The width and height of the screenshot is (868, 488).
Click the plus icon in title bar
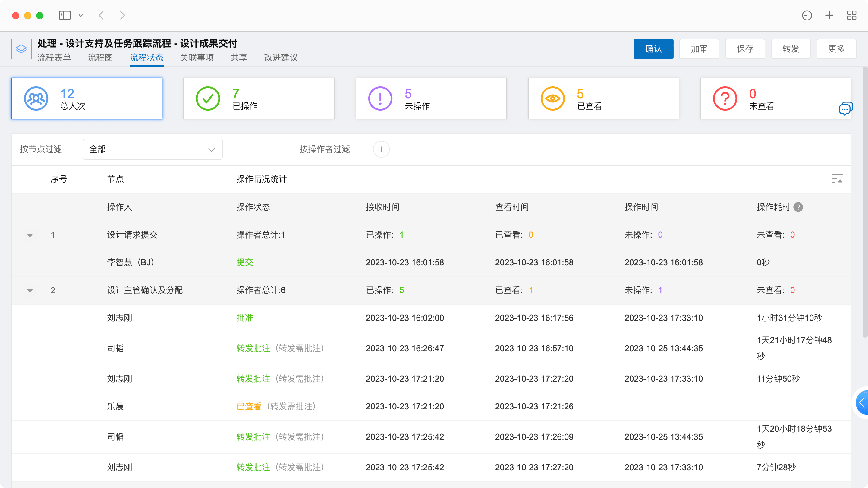(x=829, y=15)
